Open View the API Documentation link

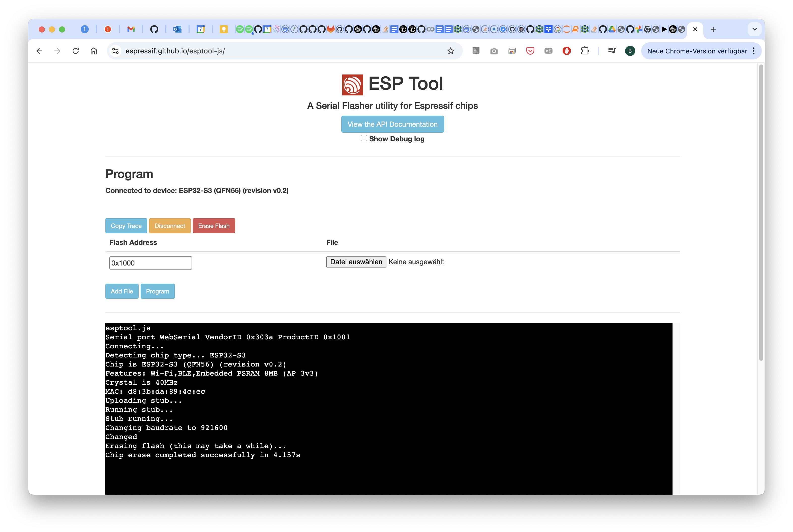(392, 124)
